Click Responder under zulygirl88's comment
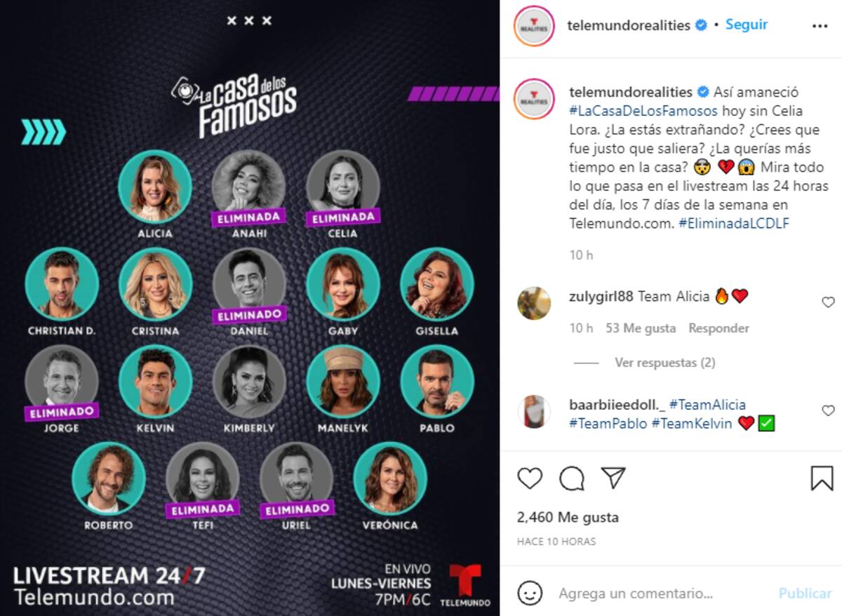The width and height of the screenshot is (842, 616). 719,328
